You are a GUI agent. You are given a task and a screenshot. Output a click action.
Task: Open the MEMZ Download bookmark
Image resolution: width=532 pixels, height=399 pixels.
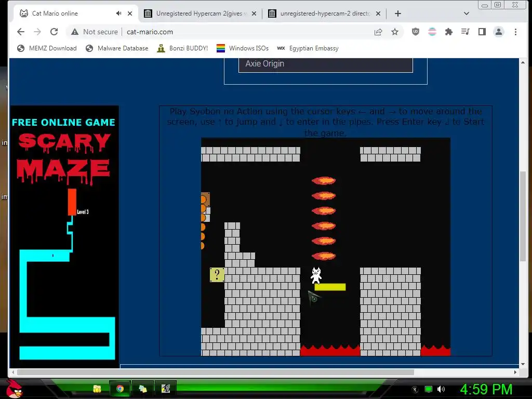[x=47, y=48]
